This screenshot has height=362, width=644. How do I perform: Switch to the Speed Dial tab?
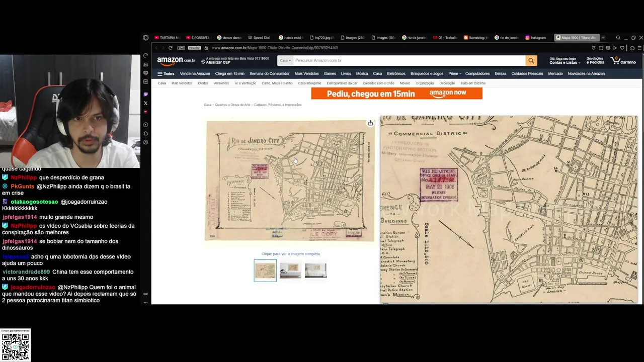(260, 38)
